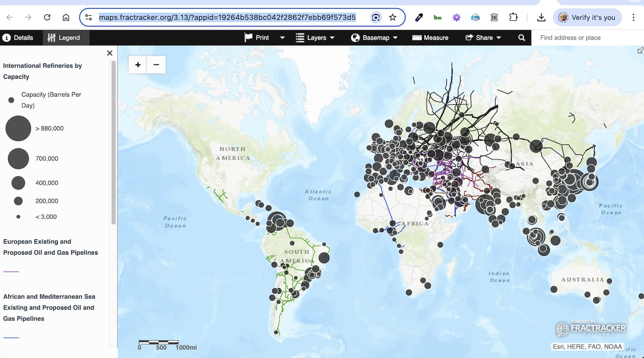The height and width of the screenshot is (358, 644).
Task: Close the legend panel with X
Action: (x=110, y=53)
